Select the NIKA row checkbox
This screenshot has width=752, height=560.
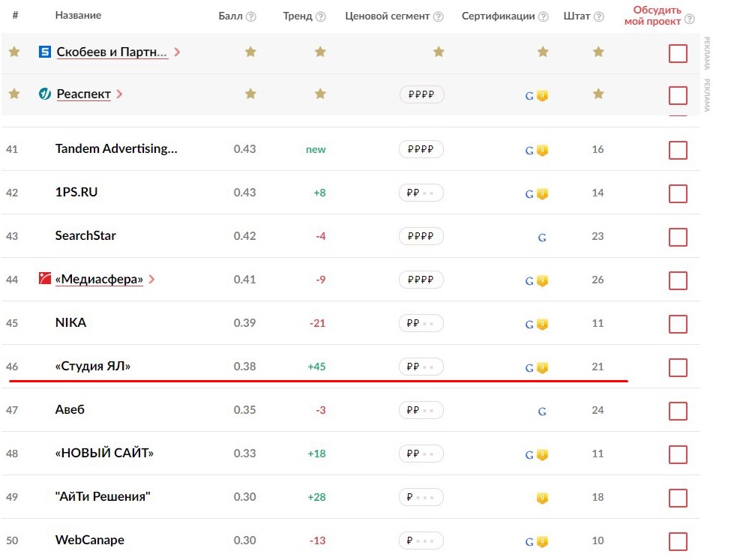pyautogui.click(x=678, y=324)
